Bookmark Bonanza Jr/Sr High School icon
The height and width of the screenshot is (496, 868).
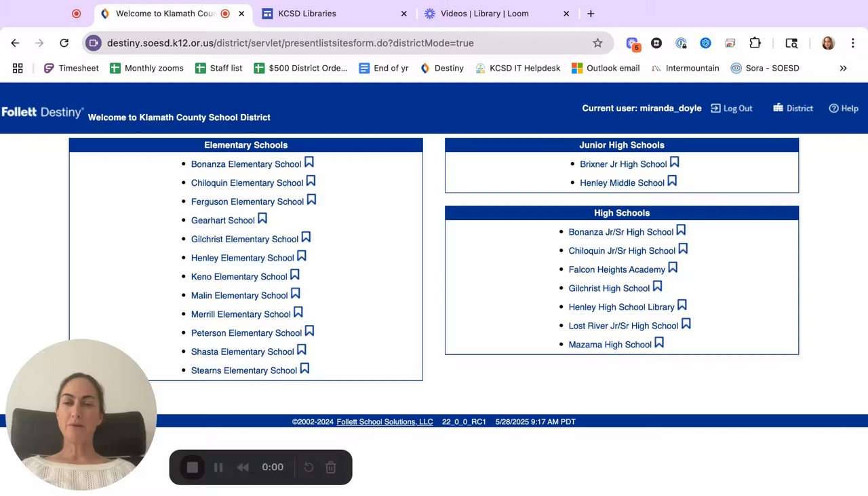coord(681,230)
